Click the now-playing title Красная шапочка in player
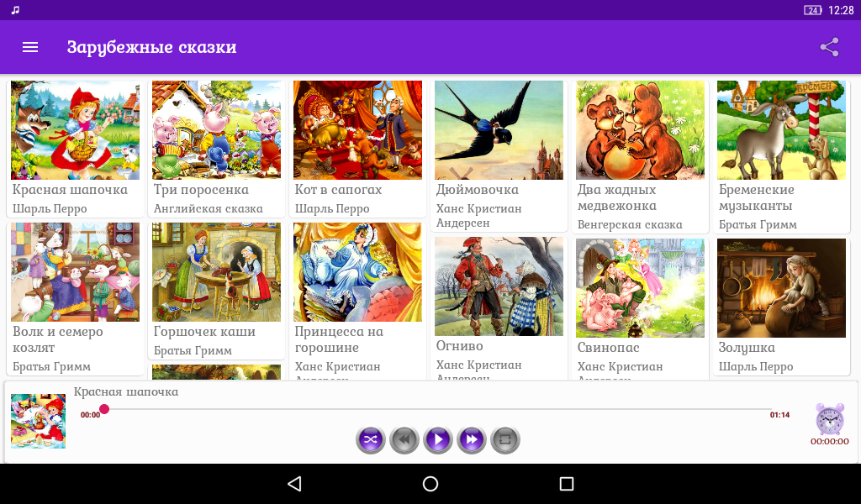 pos(126,392)
